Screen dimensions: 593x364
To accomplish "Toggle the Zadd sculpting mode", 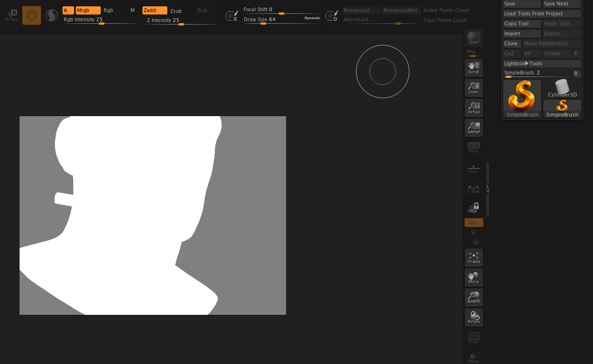I will coord(154,10).
